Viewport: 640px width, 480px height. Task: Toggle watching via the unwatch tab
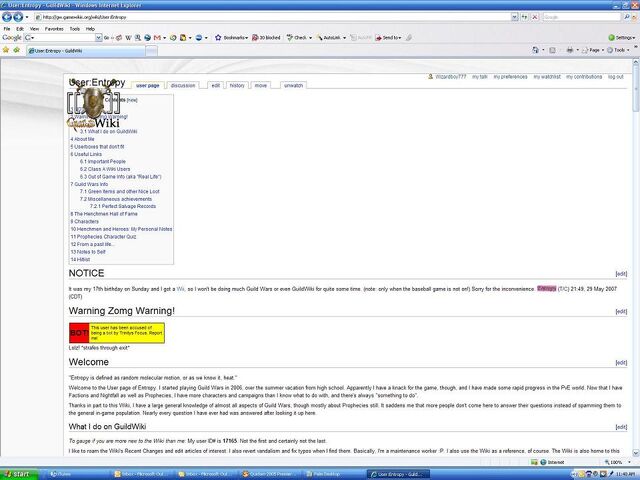(x=293, y=86)
